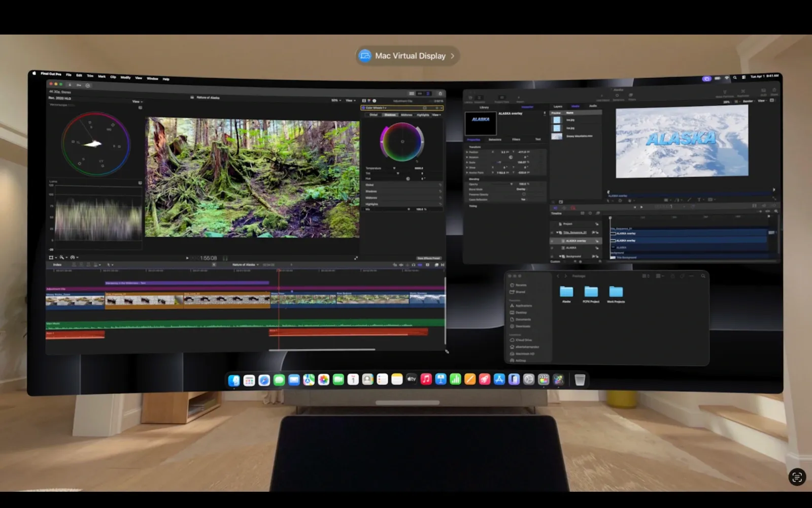Image resolution: width=812 pixels, height=508 pixels.
Task: Select the Midtones tab in Color Wheels
Action: pos(406,115)
